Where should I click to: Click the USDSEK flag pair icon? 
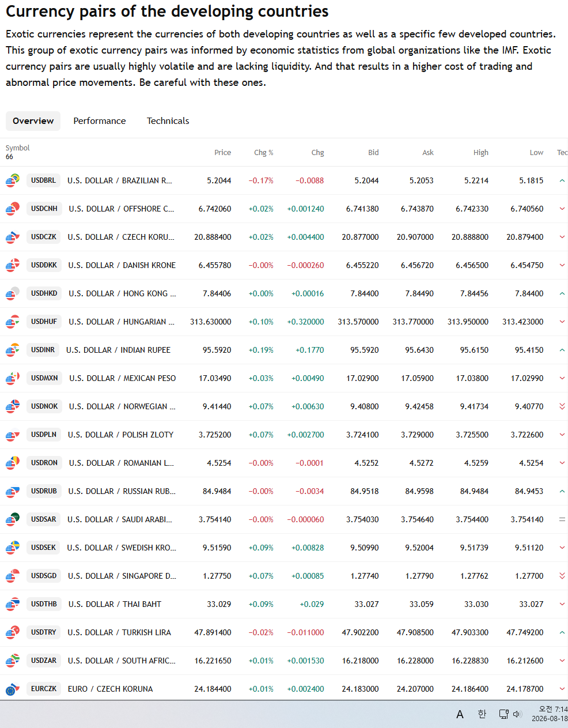13,548
